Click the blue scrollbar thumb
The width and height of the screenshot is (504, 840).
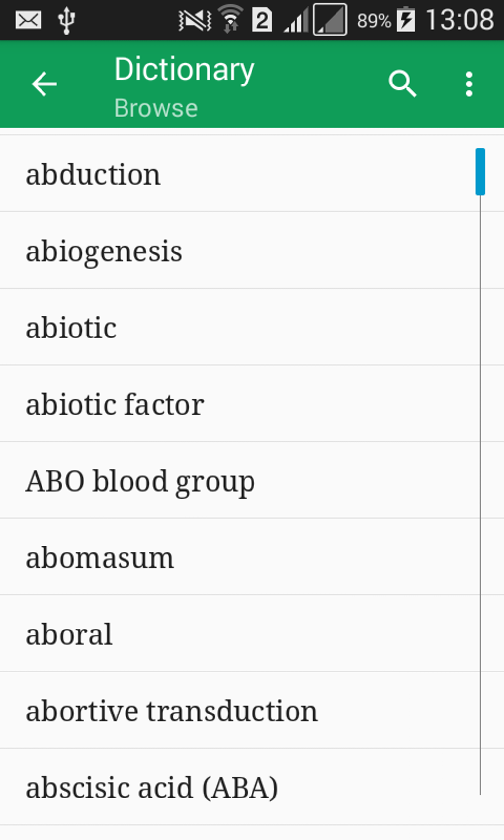[x=479, y=170]
